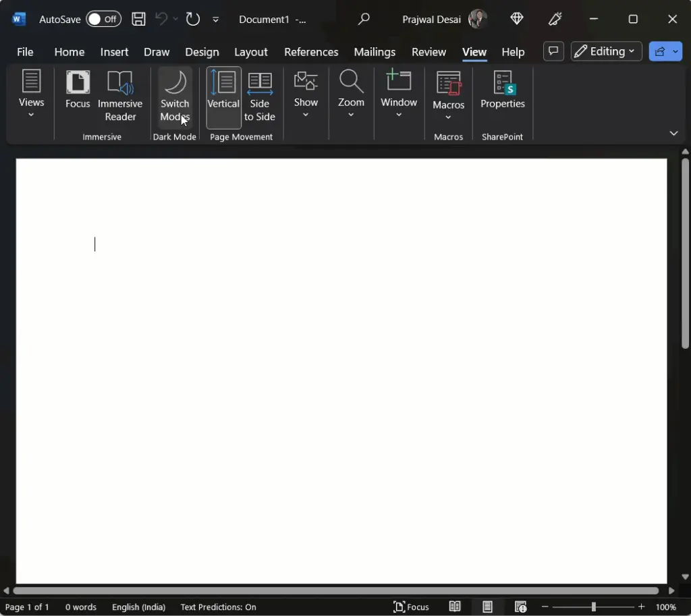Click the zoom in plus button

641,607
